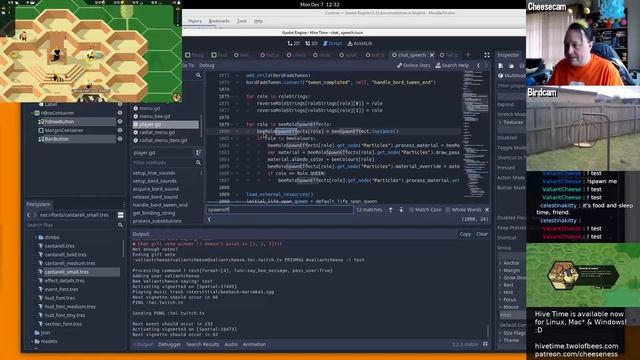Toggle visibility of BanButton node
Viewport: 640px width, 360px height.
(120, 139)
